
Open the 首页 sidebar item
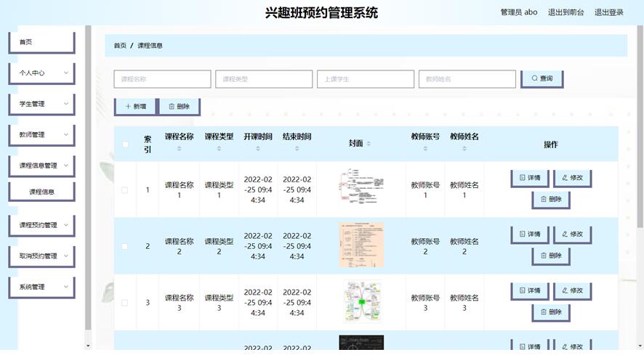click(x=42, y=42)
